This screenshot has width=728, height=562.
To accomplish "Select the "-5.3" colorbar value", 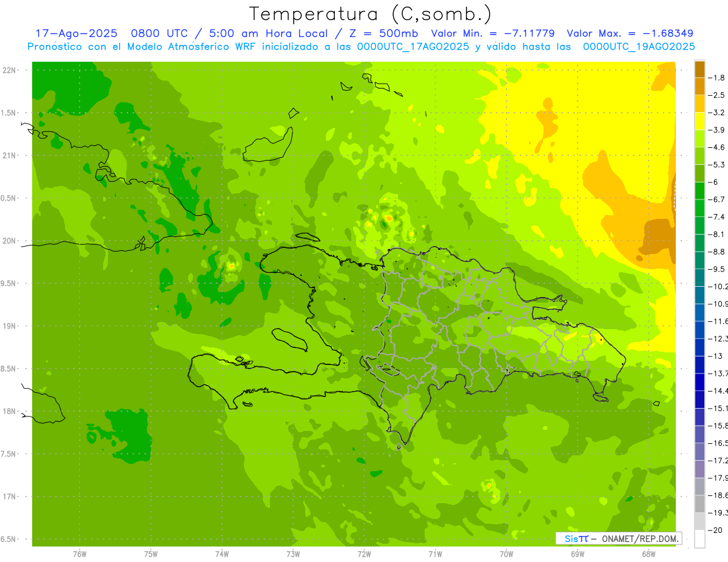I will coord(717,165).
